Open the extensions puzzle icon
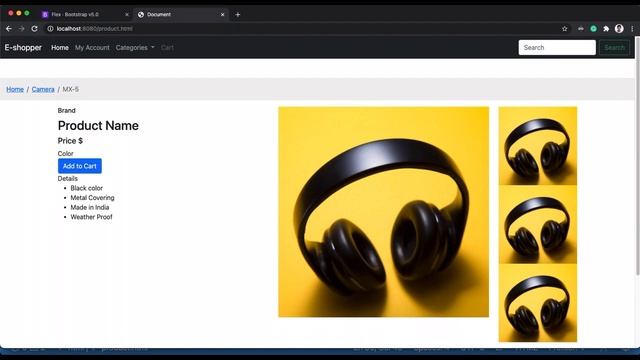640x360 pixels. [x=606, y=29]
